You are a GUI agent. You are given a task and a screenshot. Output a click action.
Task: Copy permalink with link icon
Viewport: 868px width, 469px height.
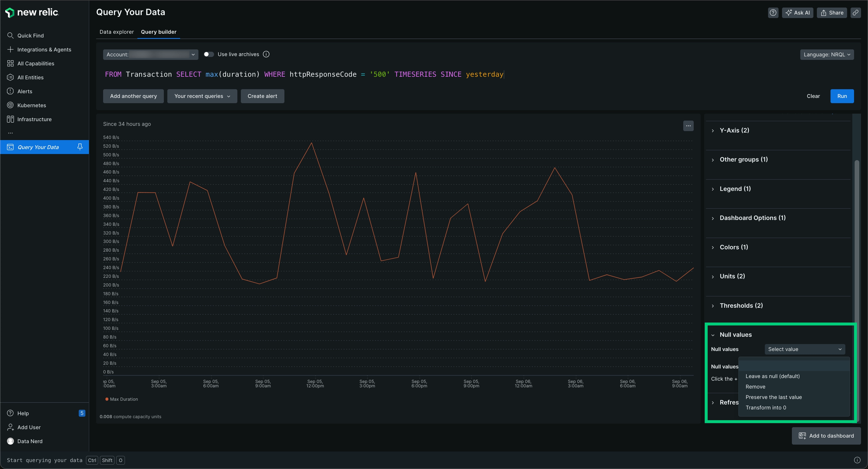point(856,13)
